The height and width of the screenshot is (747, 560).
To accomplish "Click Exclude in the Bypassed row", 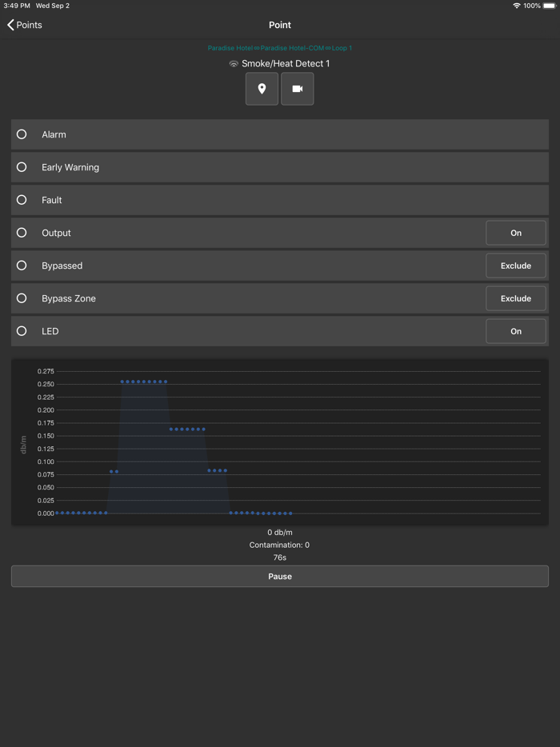I will (x=516, y=266).
